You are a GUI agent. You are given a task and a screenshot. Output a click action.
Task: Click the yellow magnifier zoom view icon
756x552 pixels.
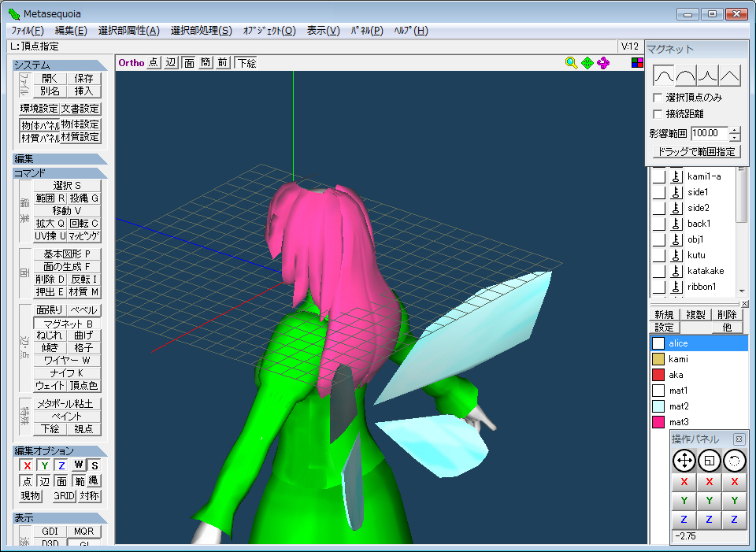572,63
